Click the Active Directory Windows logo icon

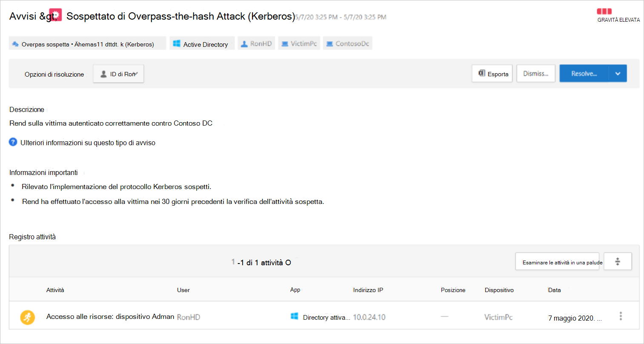pyautogui.click(x=177, y=43)
